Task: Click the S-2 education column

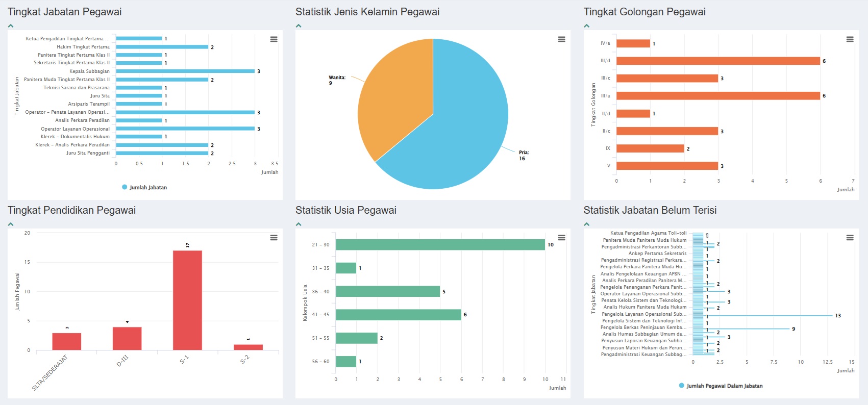Action: click(248, 347)
